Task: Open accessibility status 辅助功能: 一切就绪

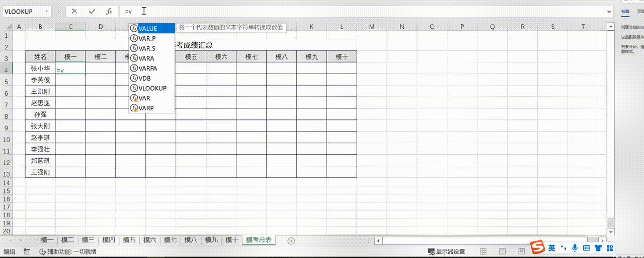Action: 67,251
